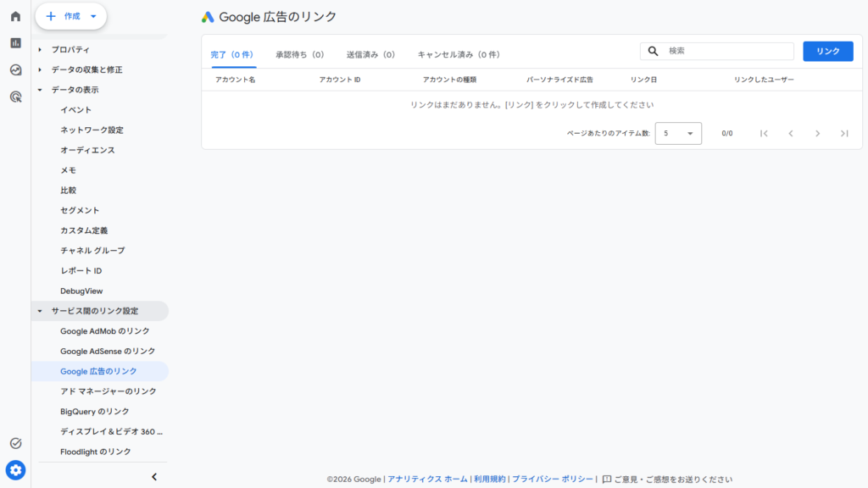
Task: Click the アカウント ID column header
Action: tap(339, 80)
